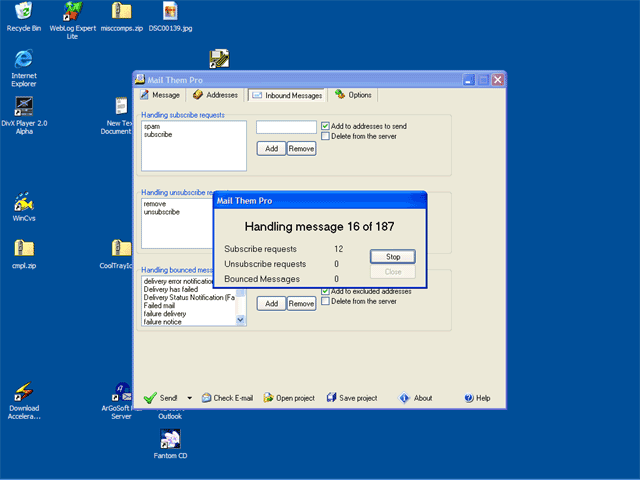
Task: Click the bounced messages list scroll-down arrow
Action: click(x=240, y=320)
